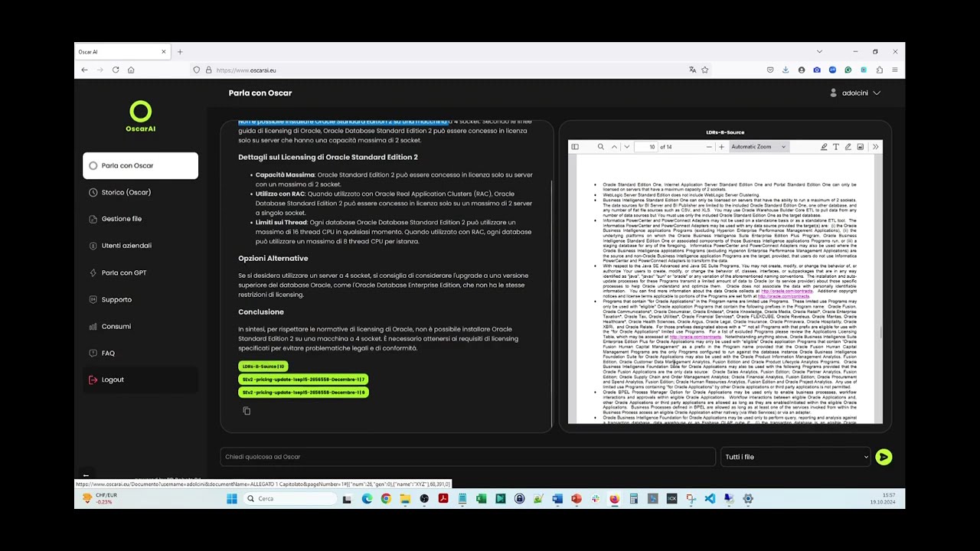Click the 'Conclusione' heading

261,312
